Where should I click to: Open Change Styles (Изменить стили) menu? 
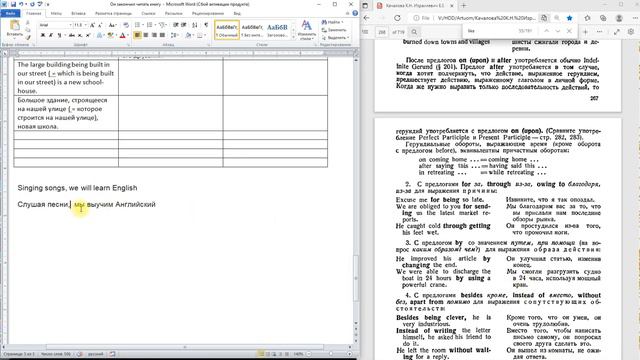click(307, 30)
